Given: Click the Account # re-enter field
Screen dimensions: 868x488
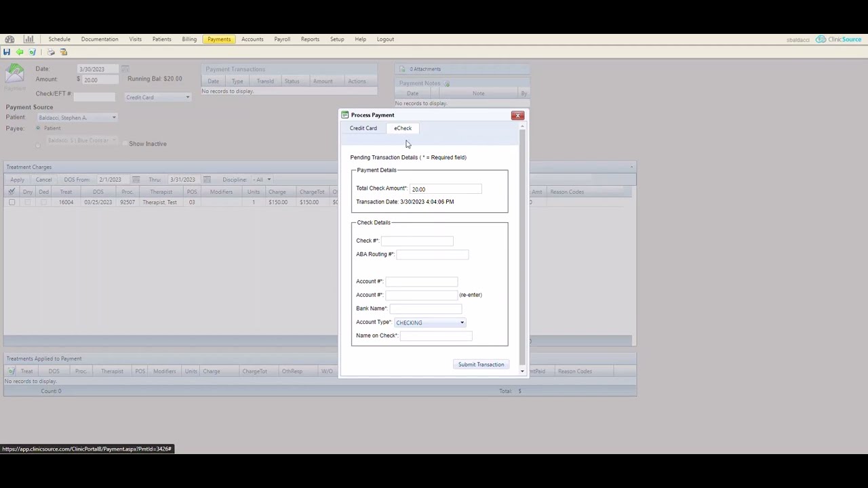Looking at the screenshot, I should (422, 295).
